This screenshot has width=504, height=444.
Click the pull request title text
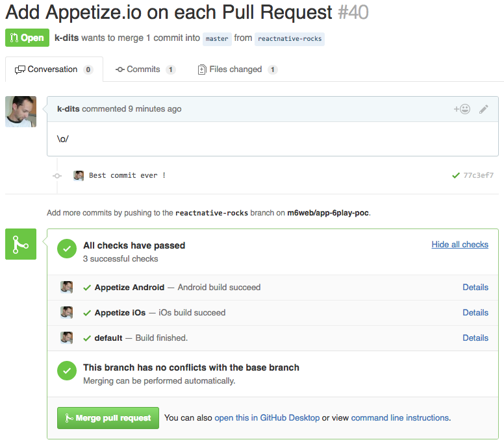pos(169,13)
